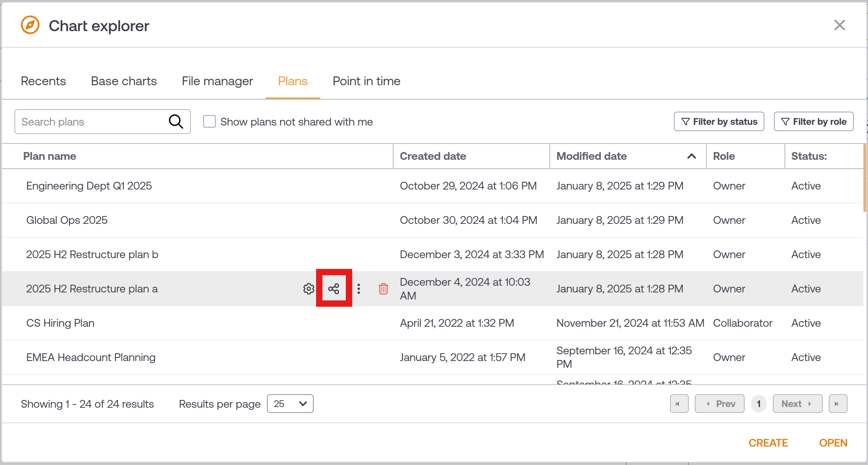Click the share icon for Restructure plan a
Screen dimensions: 868x465
tap(334, 289)
